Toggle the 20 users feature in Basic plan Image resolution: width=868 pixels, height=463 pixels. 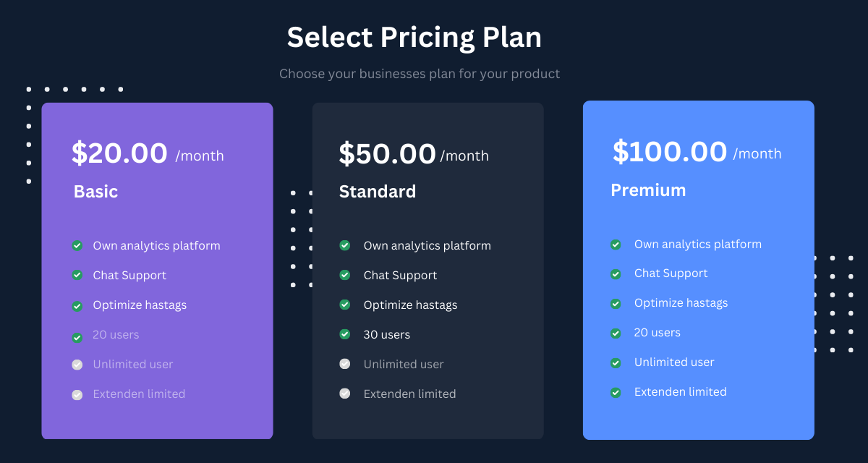[x=77, y=335]
